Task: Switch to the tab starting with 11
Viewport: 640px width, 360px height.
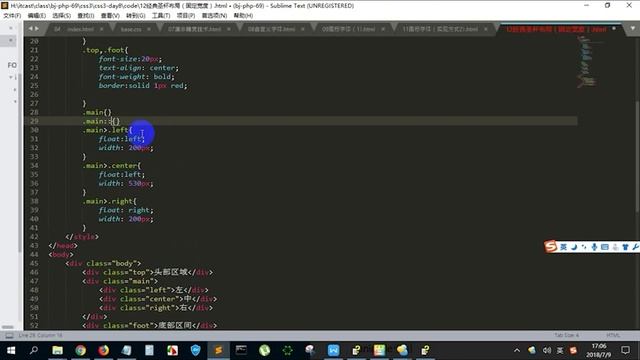Action: click(x=440, y=29)
